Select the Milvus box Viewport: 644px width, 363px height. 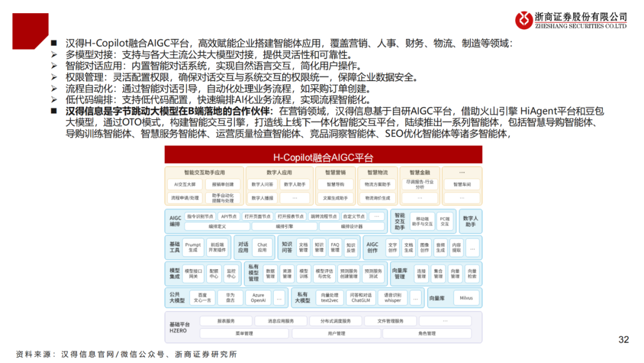tap(466, 298)
